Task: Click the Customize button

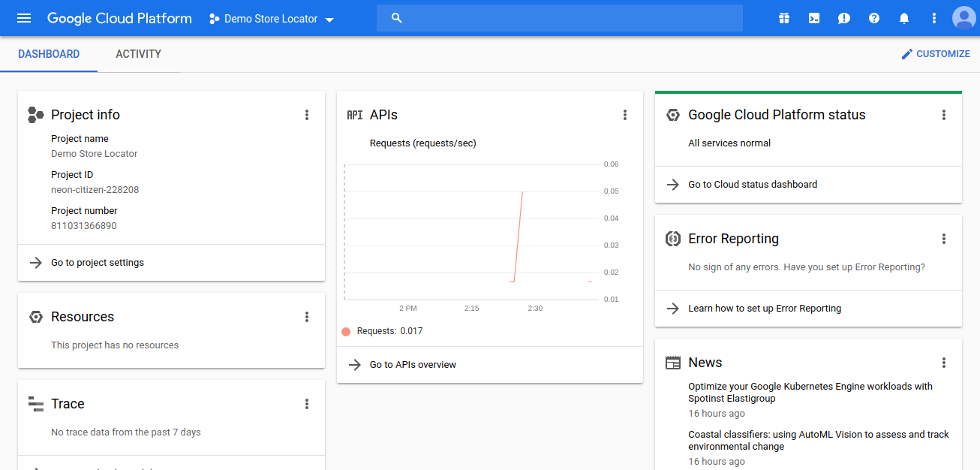Action: coord(936,54)
